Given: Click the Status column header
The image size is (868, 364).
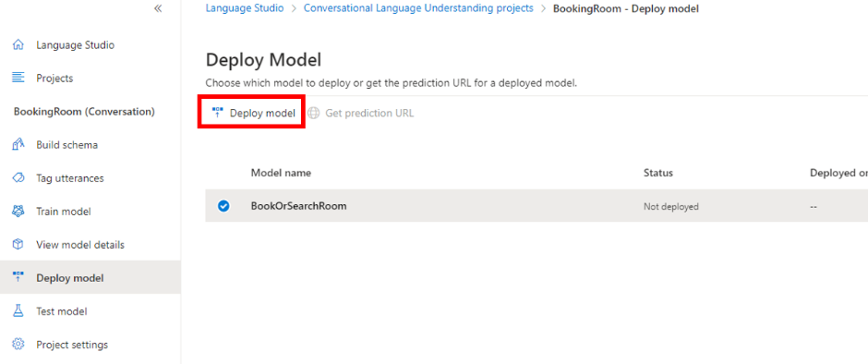Looking at the screenshot, I should coord(658,173).
